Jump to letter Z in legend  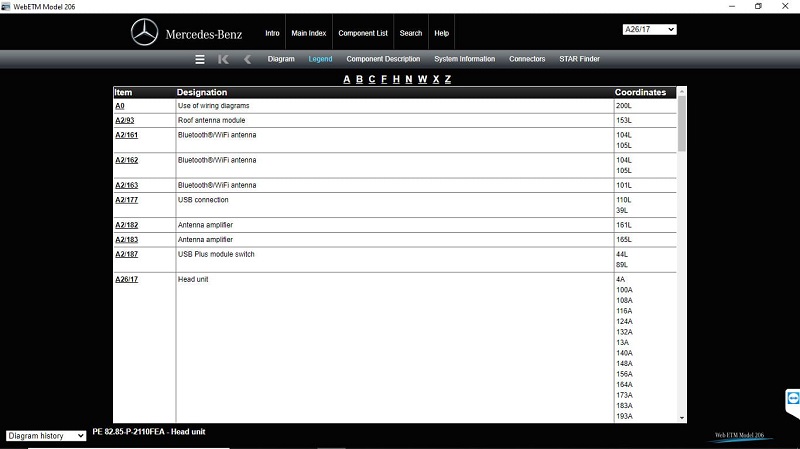[447, 79]
